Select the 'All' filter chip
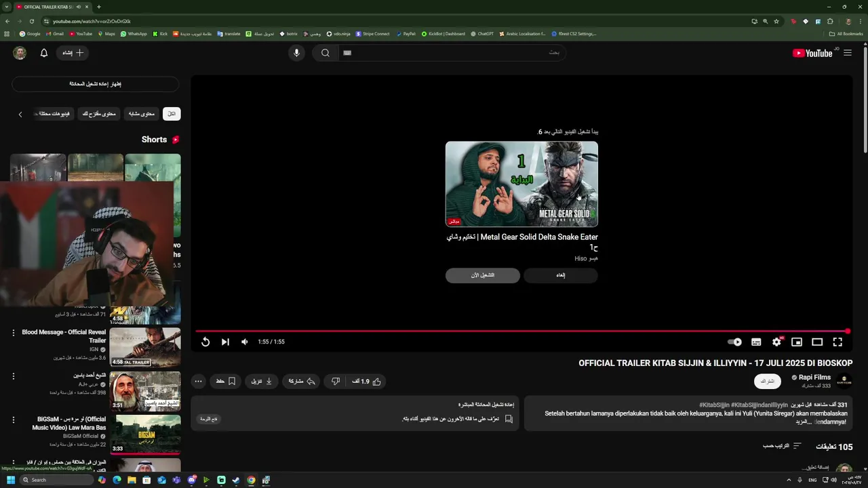 click(x=172, y=114)
